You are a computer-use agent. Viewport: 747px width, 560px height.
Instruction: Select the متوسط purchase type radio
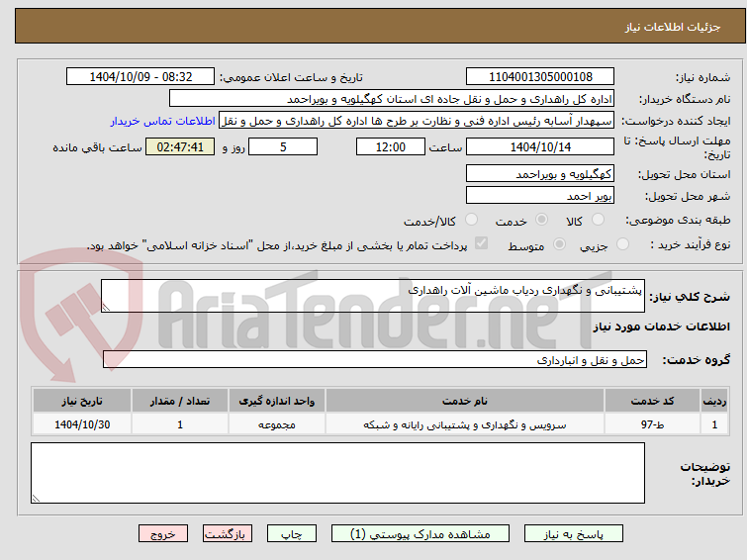[x=559, y=244]
